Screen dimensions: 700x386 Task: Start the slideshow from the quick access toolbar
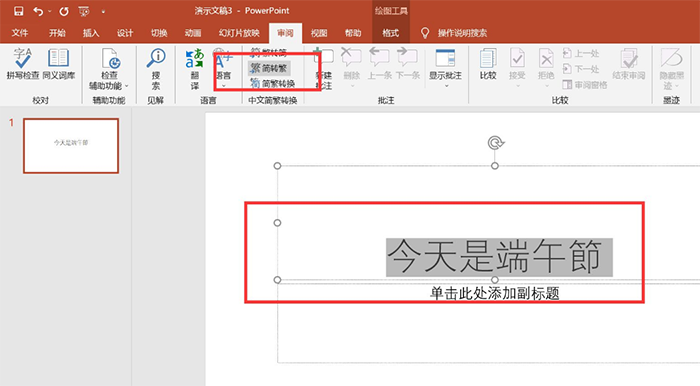point(84,11)
